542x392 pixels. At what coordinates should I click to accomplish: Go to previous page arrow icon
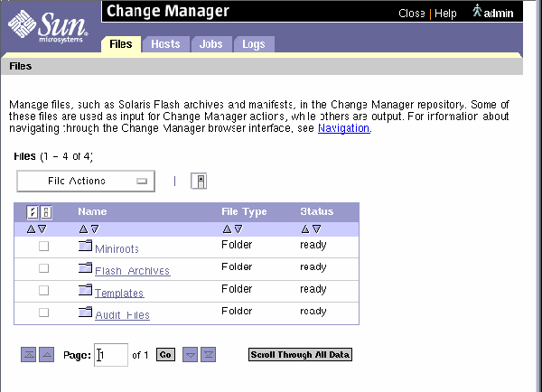(x=47, y=355)
